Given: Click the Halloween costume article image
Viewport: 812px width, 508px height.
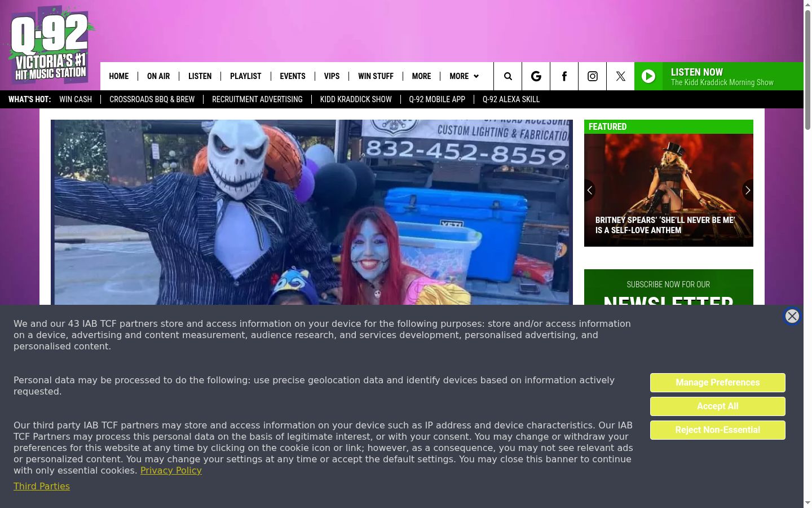Looking at the screenshot, I should click(x=312, y=212).
